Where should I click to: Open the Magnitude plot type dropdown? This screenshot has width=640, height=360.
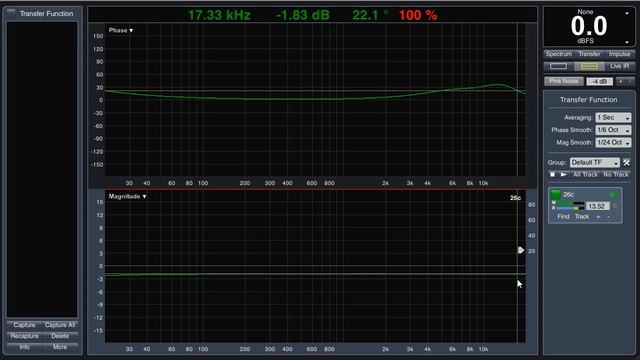tap(127, 196)
